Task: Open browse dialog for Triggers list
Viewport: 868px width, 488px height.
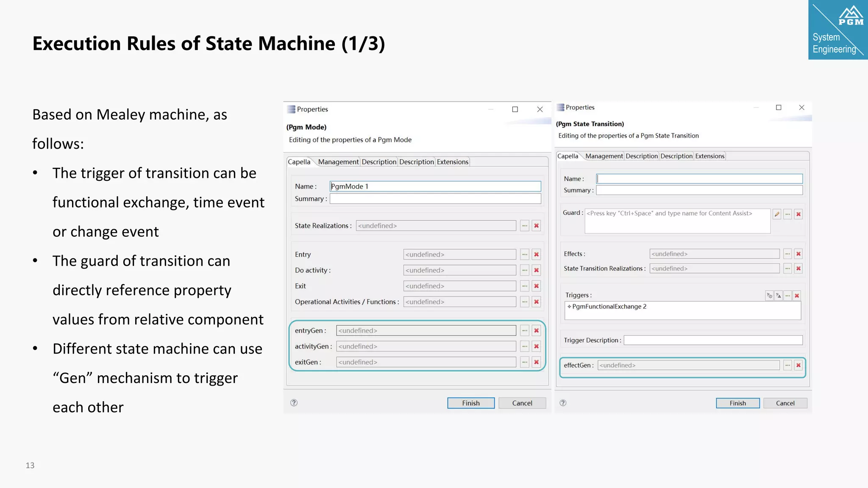Action: click(787, 296)
